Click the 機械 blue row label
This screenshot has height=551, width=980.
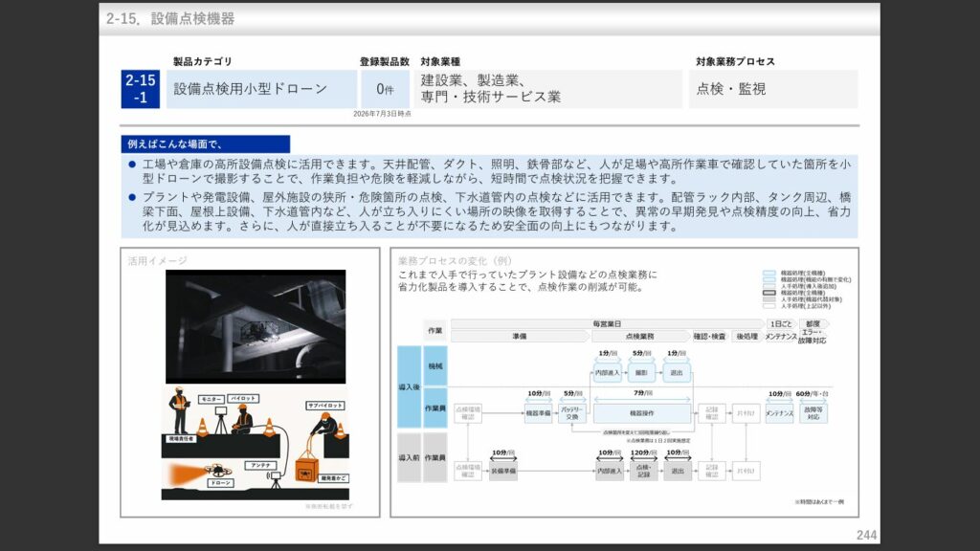[x=435, y=366]
